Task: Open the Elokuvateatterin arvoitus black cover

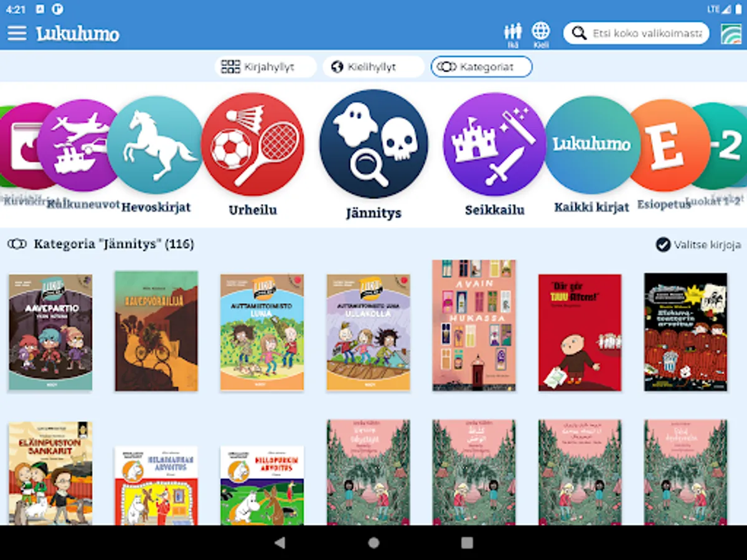Action: pos(686,332)
